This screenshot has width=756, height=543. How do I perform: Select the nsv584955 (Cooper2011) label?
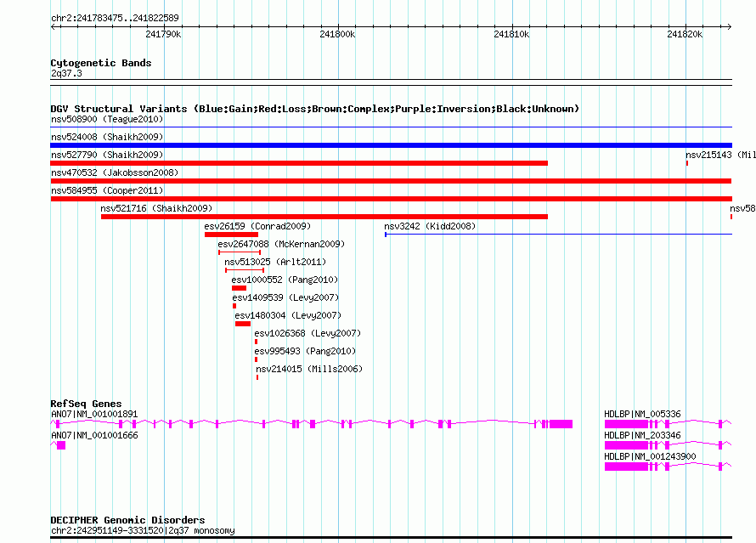pos(107,190)
